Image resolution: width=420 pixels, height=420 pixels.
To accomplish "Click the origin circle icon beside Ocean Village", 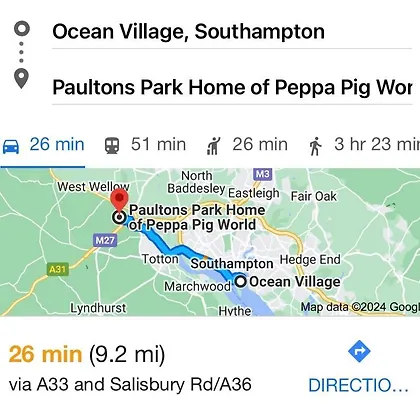I will 22,29.
